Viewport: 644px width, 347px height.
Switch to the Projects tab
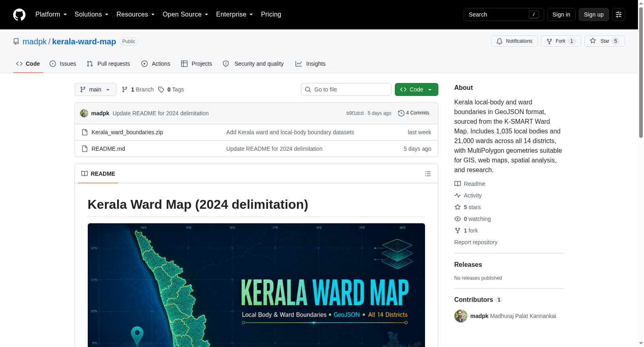click(196, 64)
